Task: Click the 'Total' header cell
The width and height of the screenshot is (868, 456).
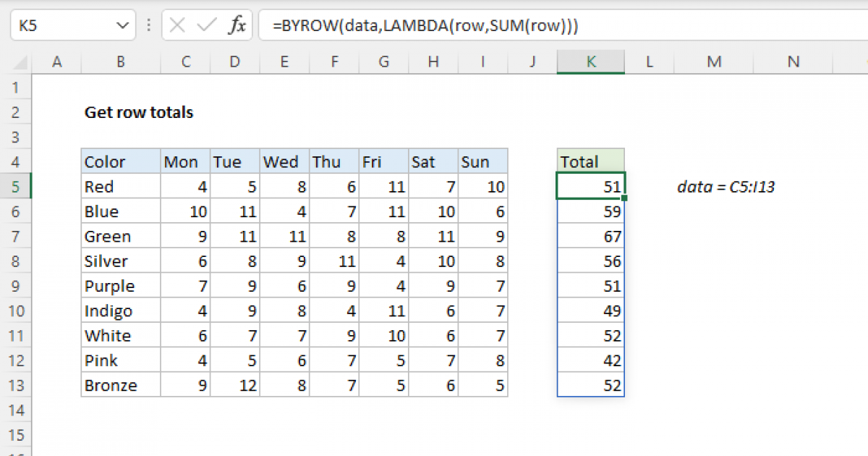Action: click(591, 162)
